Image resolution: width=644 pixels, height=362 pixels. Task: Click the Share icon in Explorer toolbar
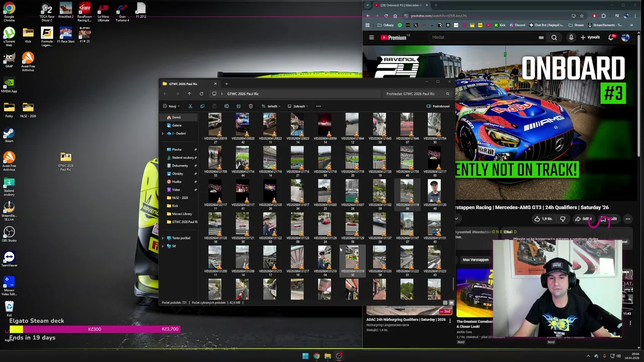[x=238, y=106]
